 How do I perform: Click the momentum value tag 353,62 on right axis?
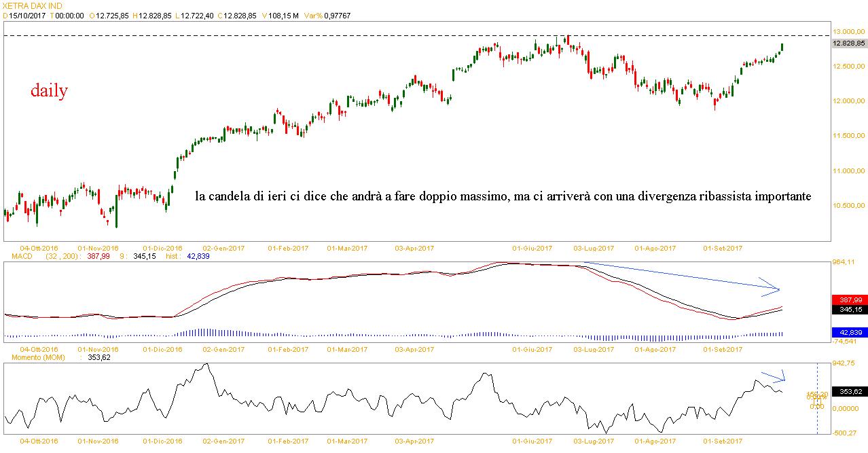tap(848, 392)
